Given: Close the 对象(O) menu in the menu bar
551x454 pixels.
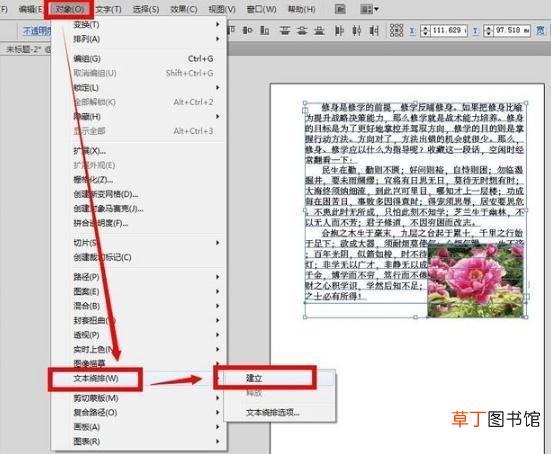Looking at the screenshot, I should pos(69,9).
